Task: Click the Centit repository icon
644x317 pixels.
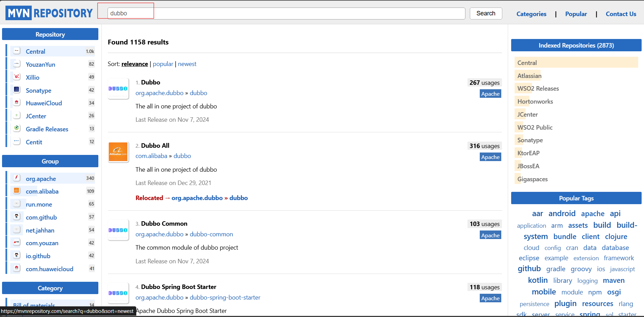Action: (17, 142)
